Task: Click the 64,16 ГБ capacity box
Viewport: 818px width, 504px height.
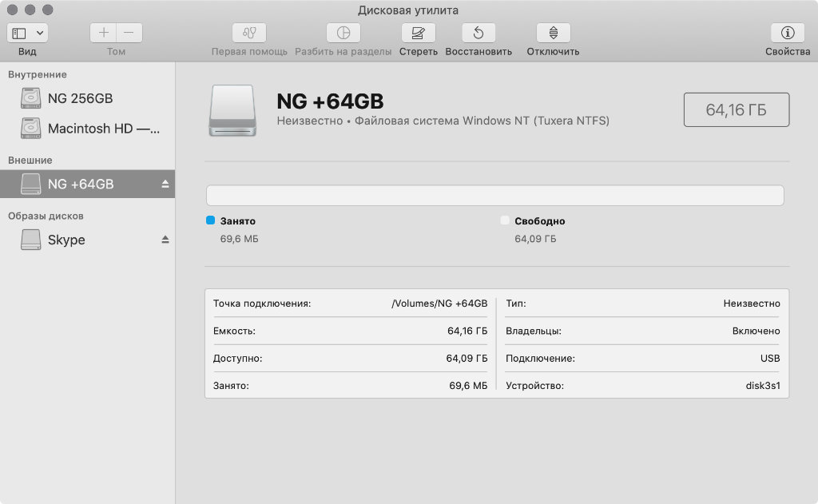Action: pyautogui.click(x=736, y=109)
